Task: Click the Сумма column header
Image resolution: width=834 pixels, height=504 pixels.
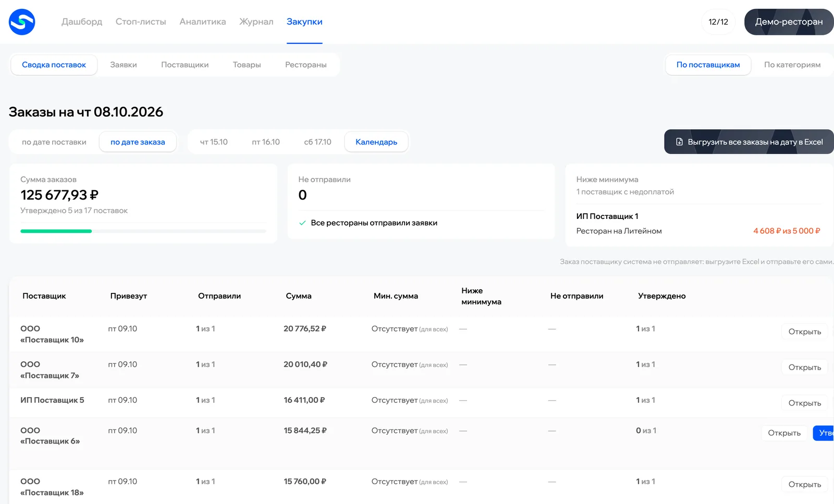Action: 299,296
